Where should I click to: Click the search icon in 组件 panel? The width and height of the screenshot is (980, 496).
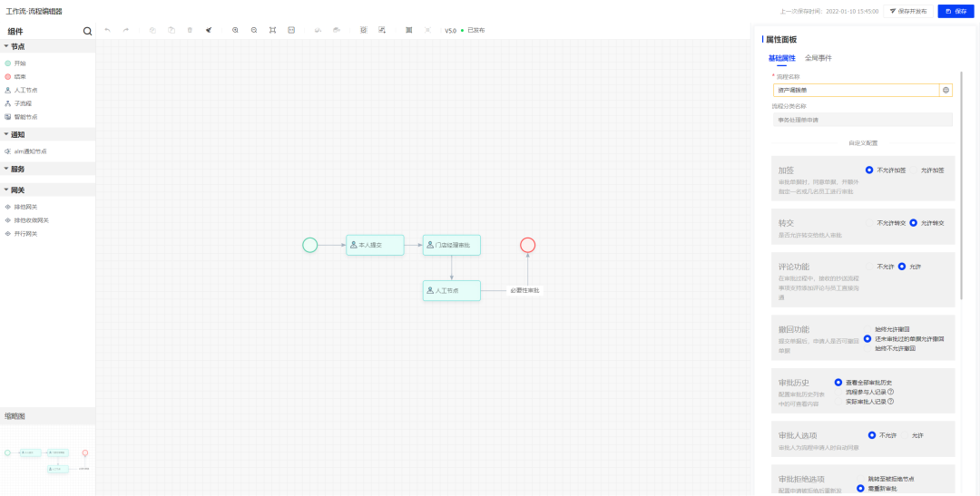point(87,31)
